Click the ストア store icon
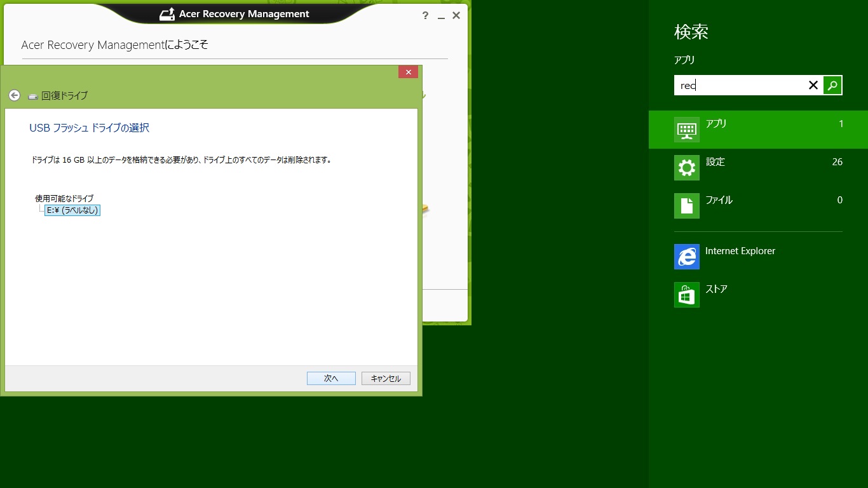The width and height of the screenshot is (868, 488). pos(687,295)
